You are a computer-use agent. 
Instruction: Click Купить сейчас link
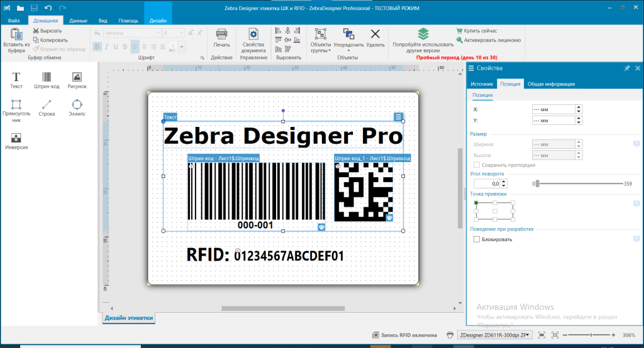click(x=477, y=31)
